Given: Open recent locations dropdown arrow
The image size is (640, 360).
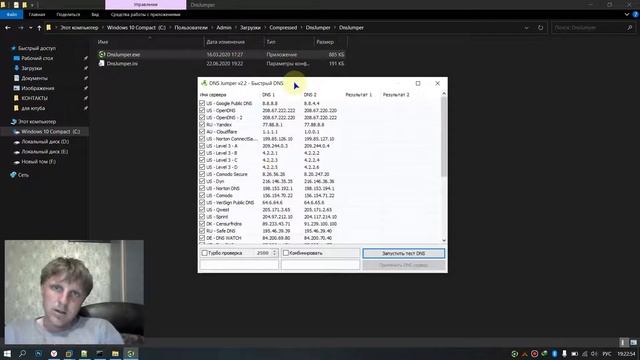Looking at the screenshot, I should [31, 28].
